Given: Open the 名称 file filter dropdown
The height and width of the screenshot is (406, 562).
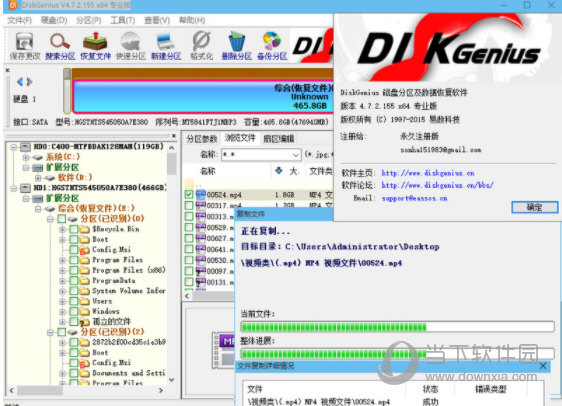Looking at the screenshot, I should tap(295, 155).
